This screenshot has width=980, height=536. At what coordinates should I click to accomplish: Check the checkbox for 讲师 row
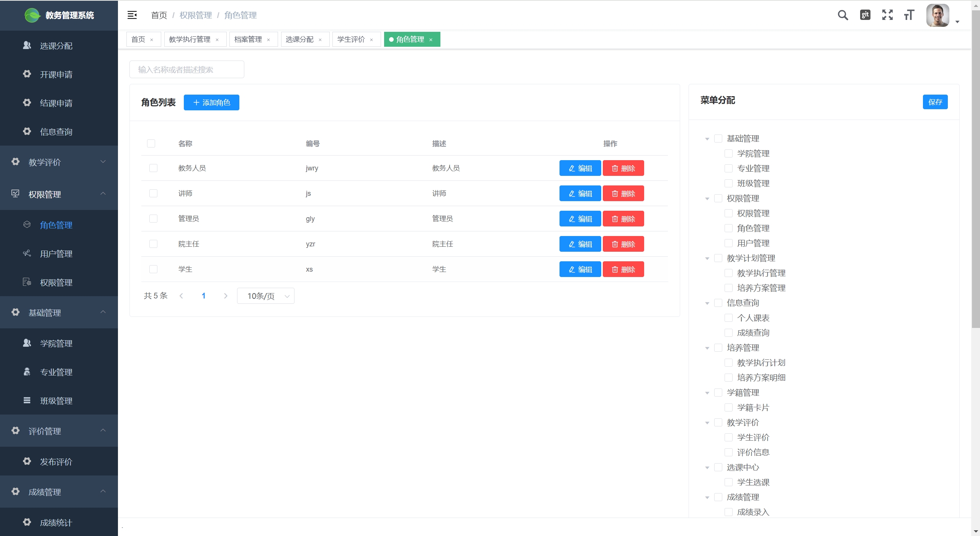tap(153, 193)
